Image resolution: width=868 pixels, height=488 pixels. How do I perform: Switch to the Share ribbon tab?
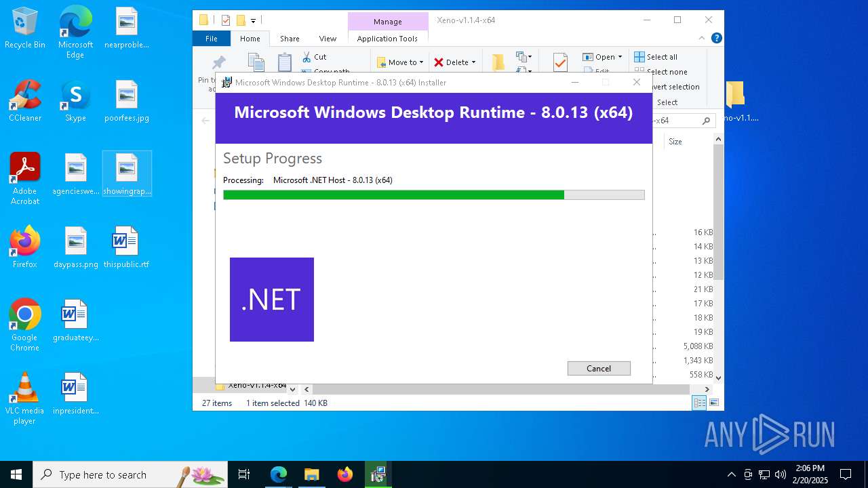click(x=290, y=39)
